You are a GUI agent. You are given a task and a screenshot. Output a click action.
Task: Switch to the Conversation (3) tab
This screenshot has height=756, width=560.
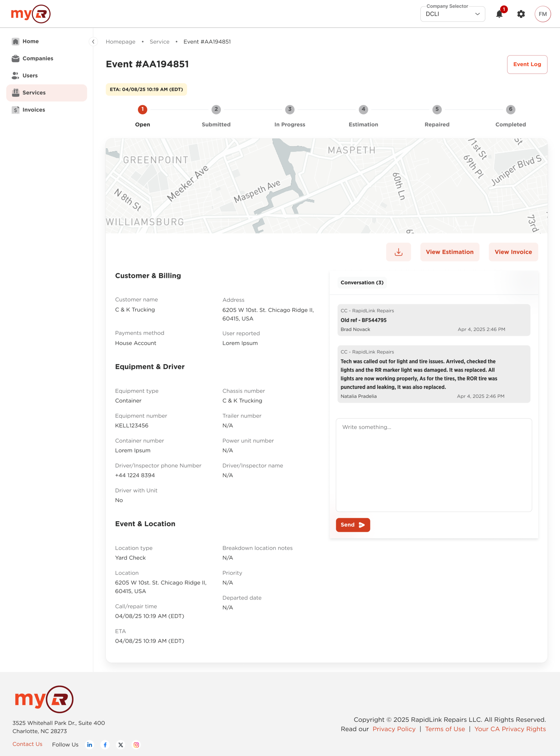[x=362, y=282]
